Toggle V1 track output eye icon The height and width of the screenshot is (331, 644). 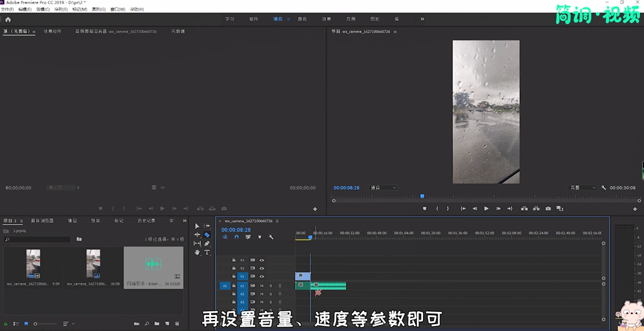pyautogui.click(x=262, y=276)
